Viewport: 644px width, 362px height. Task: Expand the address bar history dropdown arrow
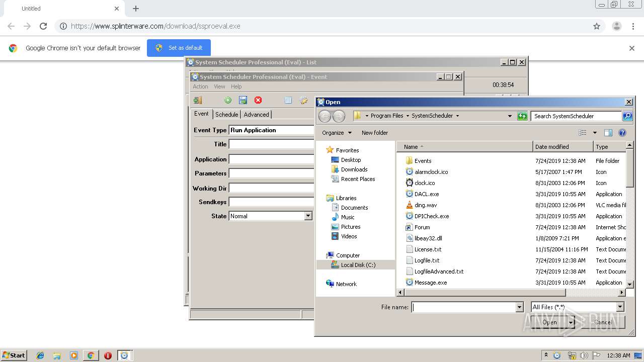[x=510, y=116]
